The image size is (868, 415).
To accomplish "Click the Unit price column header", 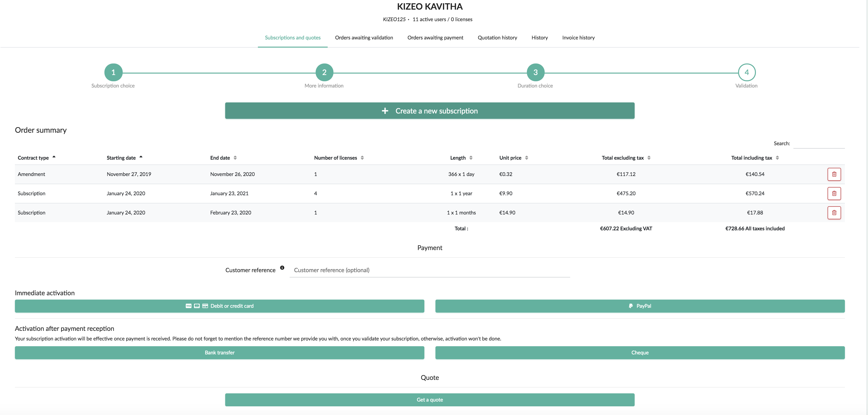I will coord(510,158).
